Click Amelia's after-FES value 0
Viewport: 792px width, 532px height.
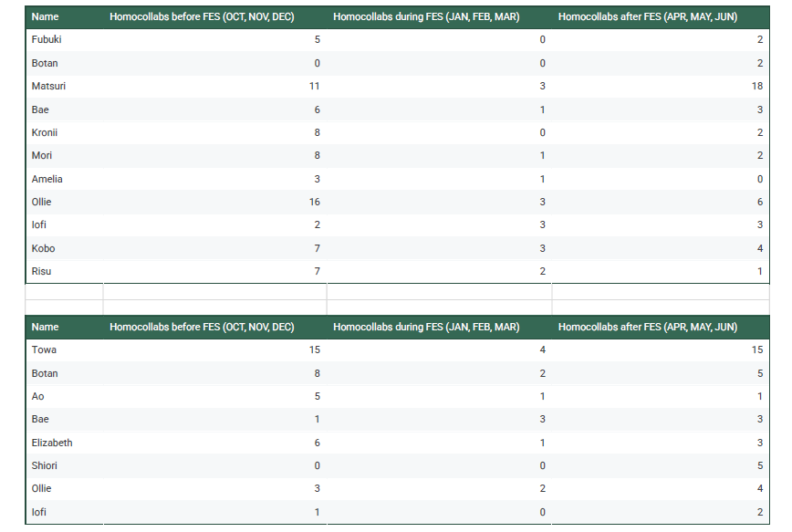click(760, 179)
